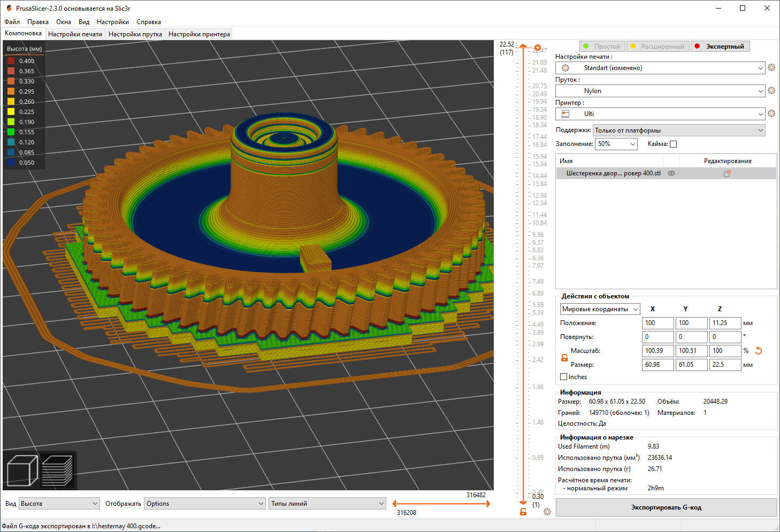Image resolution: width=780 pixels, height=532 pixels.
Task: Select the Шестеренка двор... ровер 400.stl row
Action: click(x=666, y=173)
